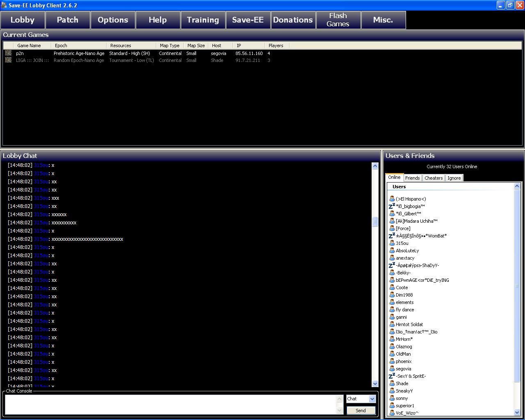Switch to the Friends tab
The width and height of the screenshot is (525, 420).
click(412, 178)
